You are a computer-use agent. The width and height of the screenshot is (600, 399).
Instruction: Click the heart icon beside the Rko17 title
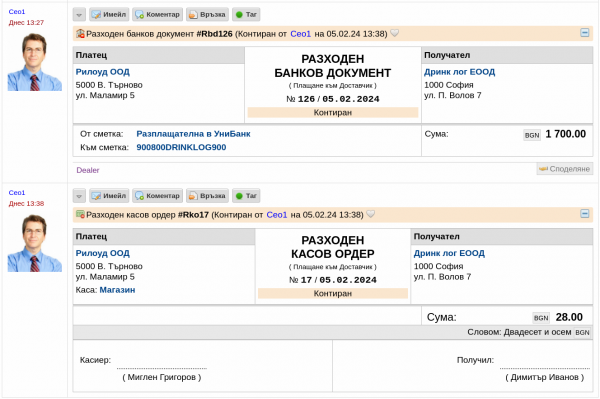click(x=370, y=214)
